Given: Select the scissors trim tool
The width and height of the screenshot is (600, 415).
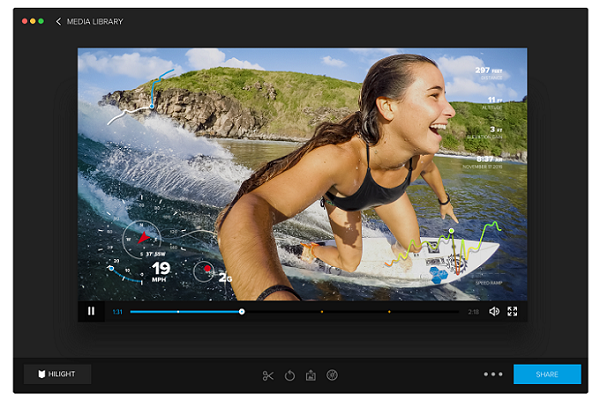Looking at the screenshot, I should tap(268, 375).
